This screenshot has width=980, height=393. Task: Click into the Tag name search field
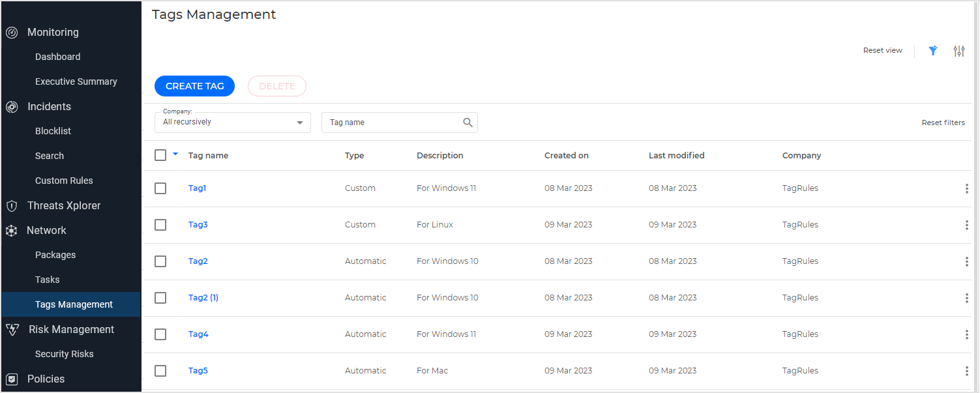[x=391, y=123]
